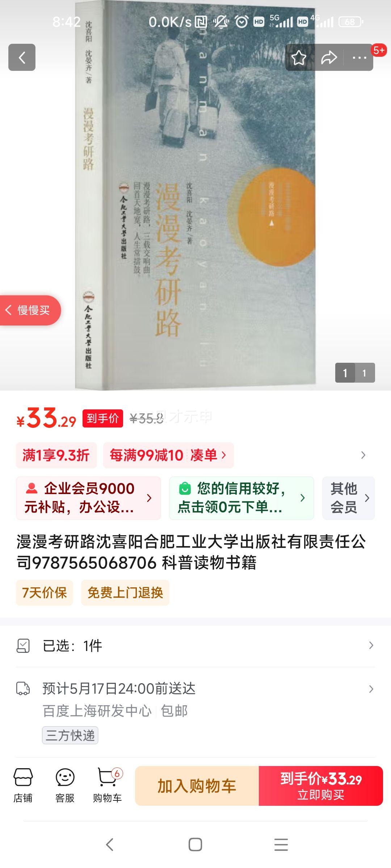This screenshot has height=868, width=391.
Task: Tap 立即购买 buy now button
Action: (321, 786)
